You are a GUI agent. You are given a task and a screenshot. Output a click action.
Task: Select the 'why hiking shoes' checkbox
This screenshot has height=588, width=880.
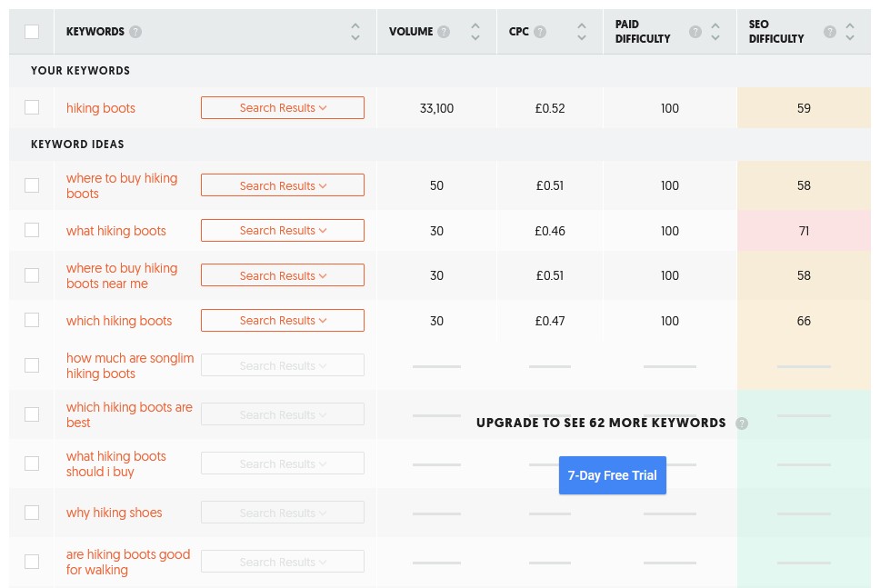click(32, 513)
